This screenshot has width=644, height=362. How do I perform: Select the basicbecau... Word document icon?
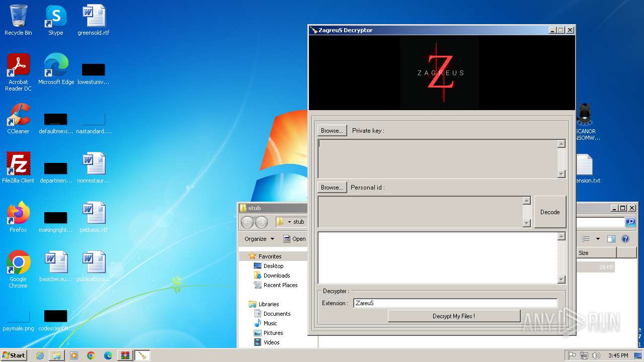point(56,266)
